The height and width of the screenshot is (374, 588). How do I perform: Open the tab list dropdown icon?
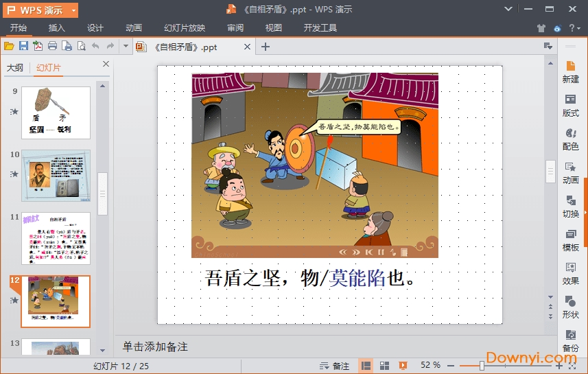548,46
